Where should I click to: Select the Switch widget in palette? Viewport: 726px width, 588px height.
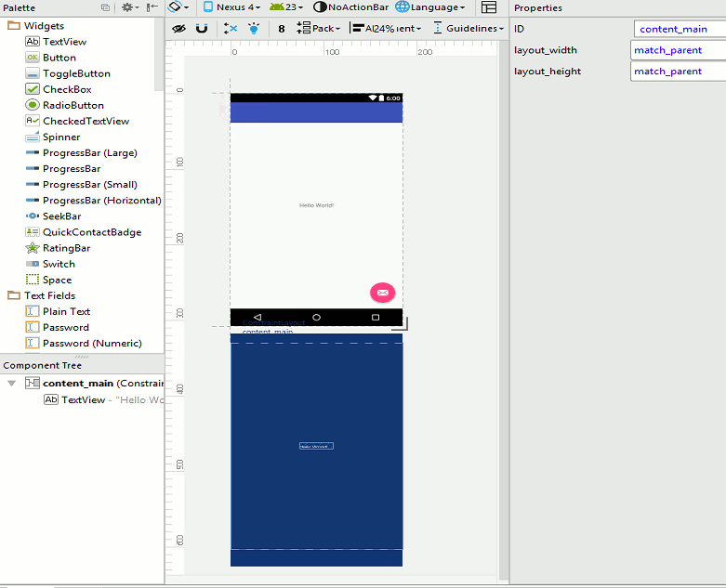[x=50, y=264]
